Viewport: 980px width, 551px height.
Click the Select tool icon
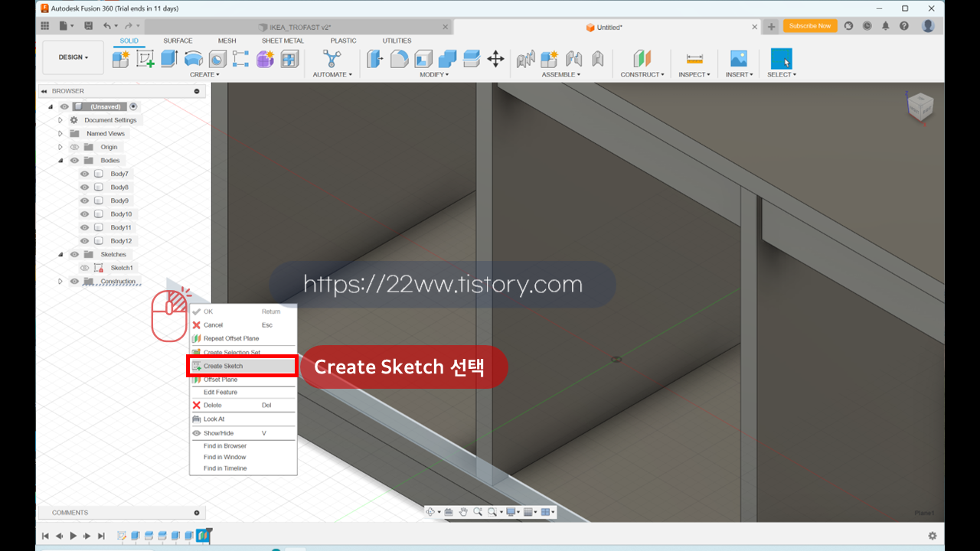tap(781, 59)
